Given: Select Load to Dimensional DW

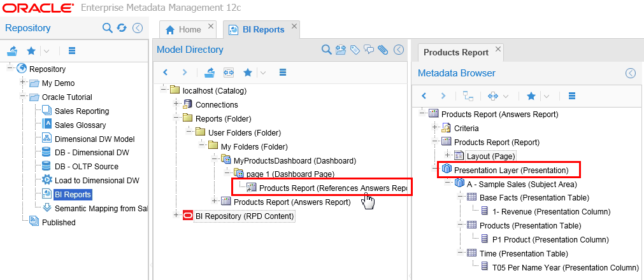Looking at the screenshot, I should pyautogui.click(x=97, y=181).
